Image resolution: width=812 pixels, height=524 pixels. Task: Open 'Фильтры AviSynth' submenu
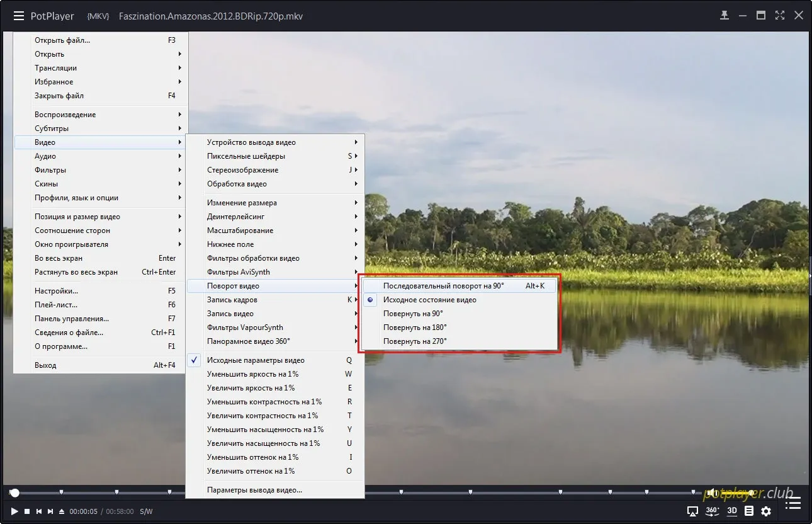click(275, 272)
